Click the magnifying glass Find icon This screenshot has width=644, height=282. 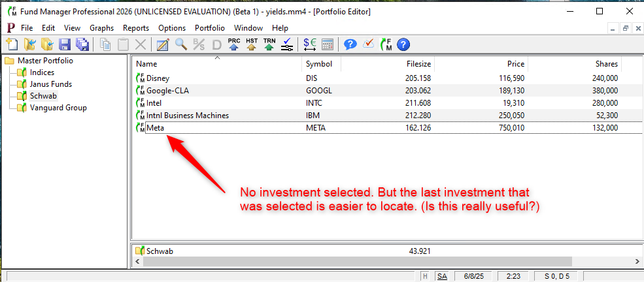click(x=181, y=44)
